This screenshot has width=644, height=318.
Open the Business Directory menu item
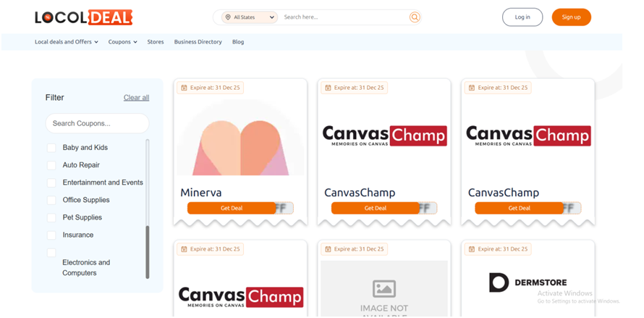click(198, 42)
